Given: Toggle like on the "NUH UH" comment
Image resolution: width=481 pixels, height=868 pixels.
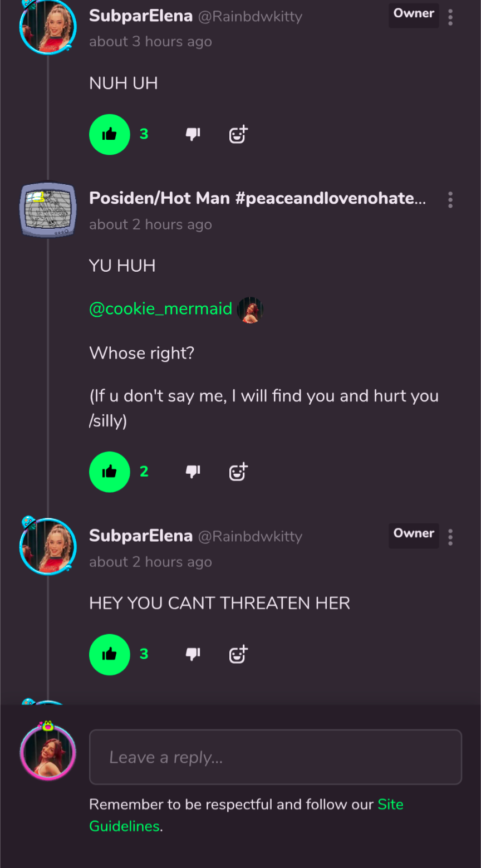Looking at the screenshot, I should [x=110, y=134].
